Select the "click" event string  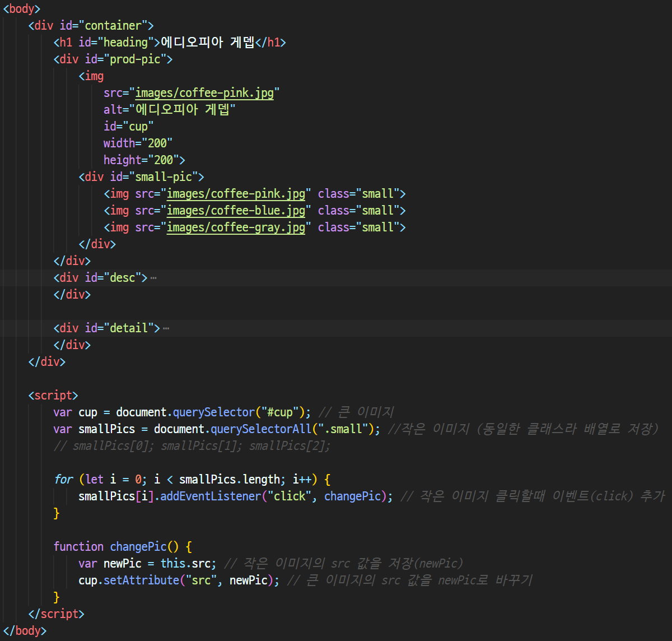tap(290, 496)
